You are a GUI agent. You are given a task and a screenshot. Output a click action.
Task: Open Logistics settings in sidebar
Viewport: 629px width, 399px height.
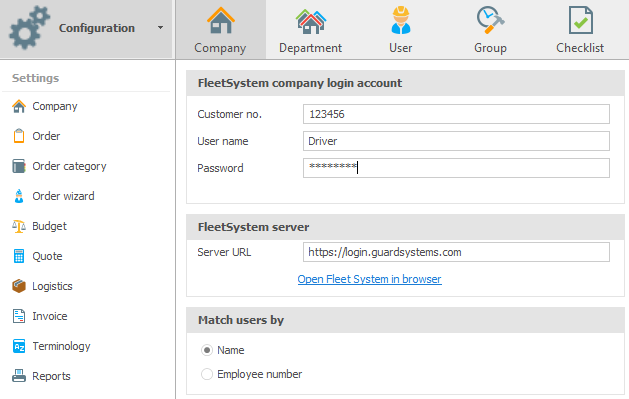coord(52,286)
